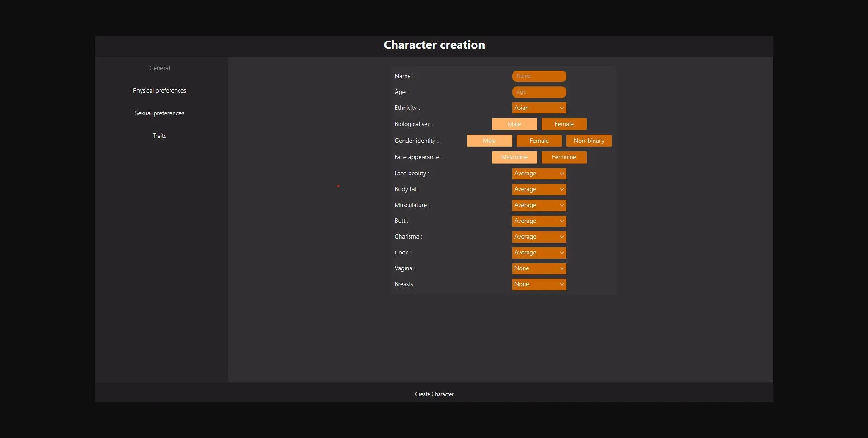Viewport: 868px width, 438px height.
Task: Select Male gender identity
Action: pyautogui.click(x=489, y=141)
